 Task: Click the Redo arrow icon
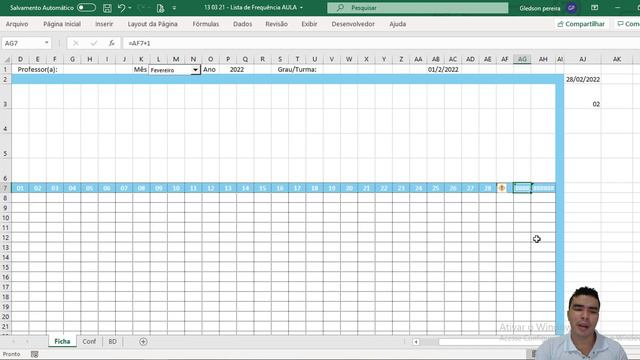click(142, 8)
